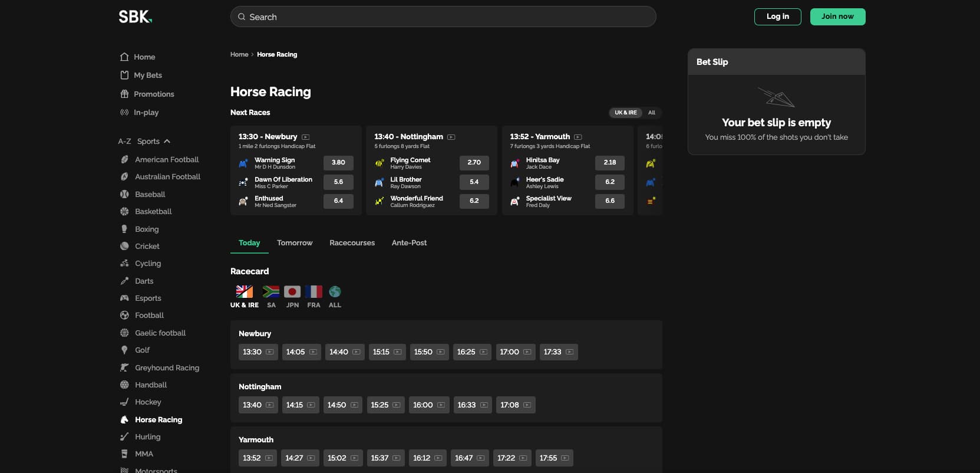Click in the Search input field
980x473 pixels.
pyautogui.click(x=443, y=17)
